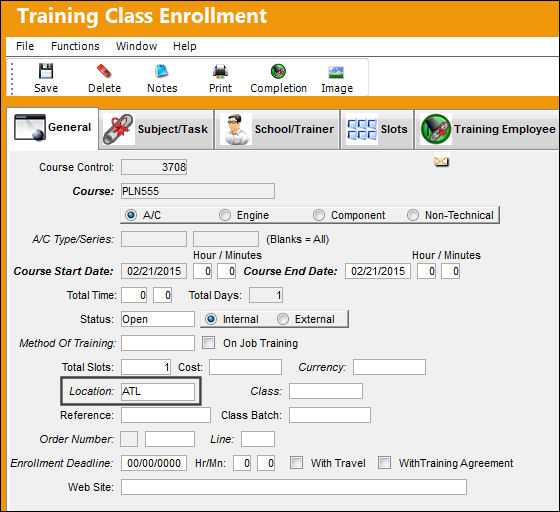Screen dimensions: 560x512
Task: Click the Currency field
Action: point(389,367)
